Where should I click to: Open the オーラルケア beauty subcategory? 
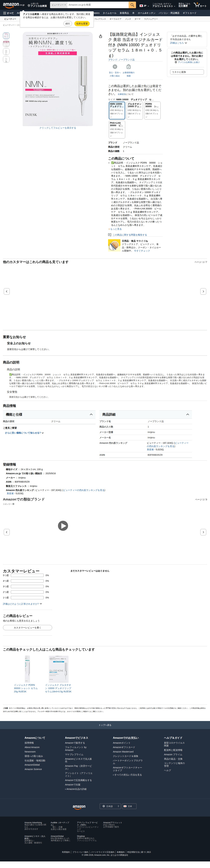click(x=115, y=19)
